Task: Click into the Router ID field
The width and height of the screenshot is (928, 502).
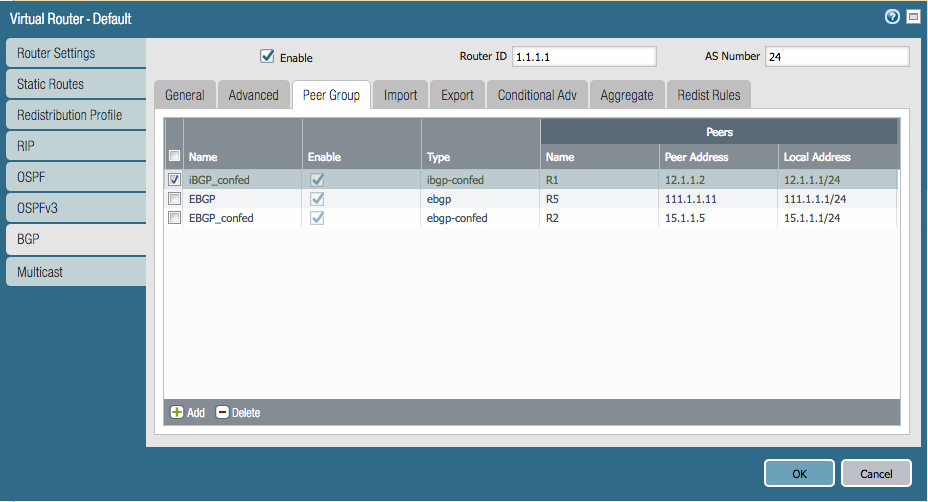Action: click(584, 57)
